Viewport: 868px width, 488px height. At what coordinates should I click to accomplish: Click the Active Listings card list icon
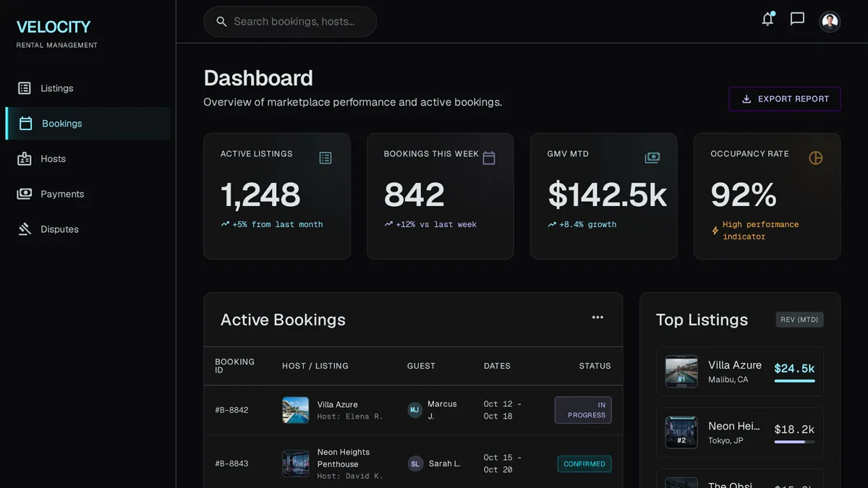[x=325, y=158]
